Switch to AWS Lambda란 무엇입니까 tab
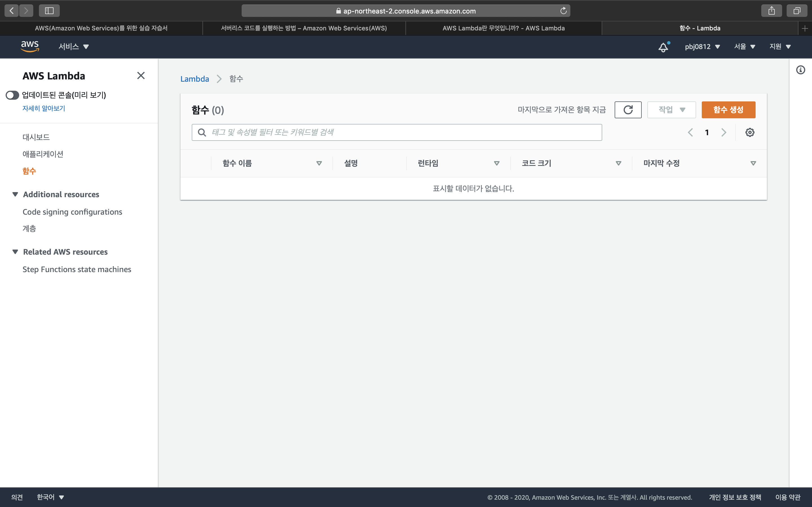This screenshot has height=507, width=812. coord(503,28)
